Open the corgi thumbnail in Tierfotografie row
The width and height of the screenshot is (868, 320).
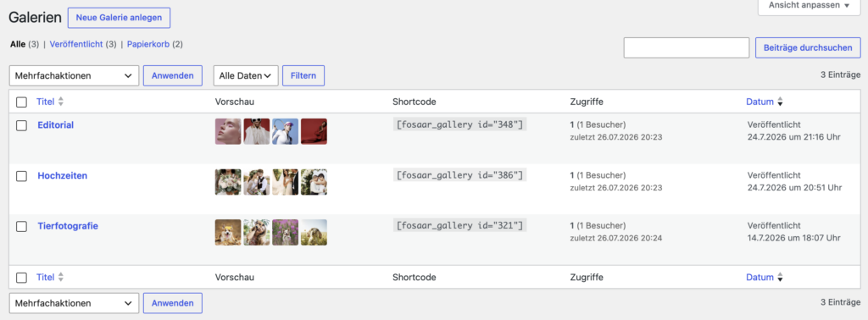[228, 232]
